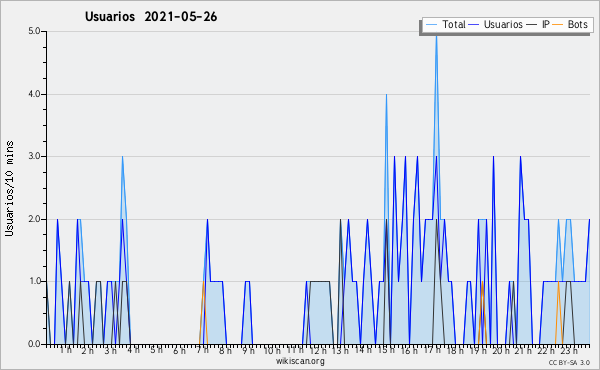Click the '8 h' x-axis label

coord(225,350)
